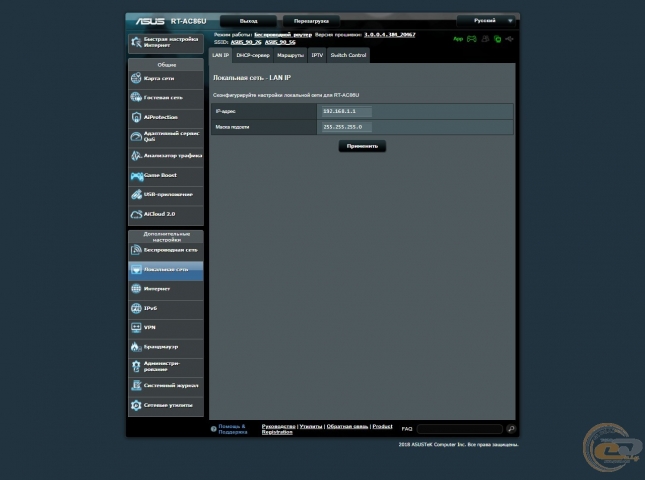Open Internet (Интернет) WAN settings
The height and width of the screenshot is (480, 645).
tap(166, 289)
